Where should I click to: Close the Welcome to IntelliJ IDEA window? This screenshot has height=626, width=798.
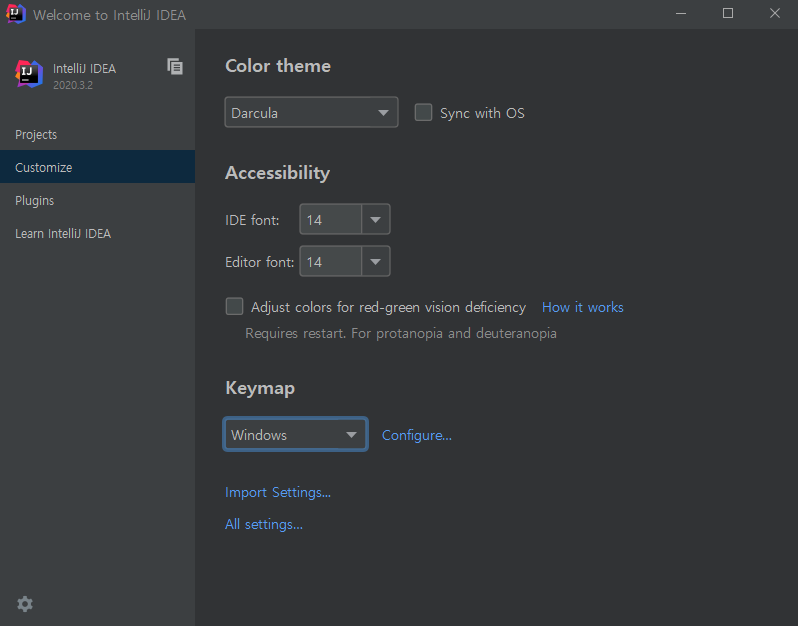point(775,14)
